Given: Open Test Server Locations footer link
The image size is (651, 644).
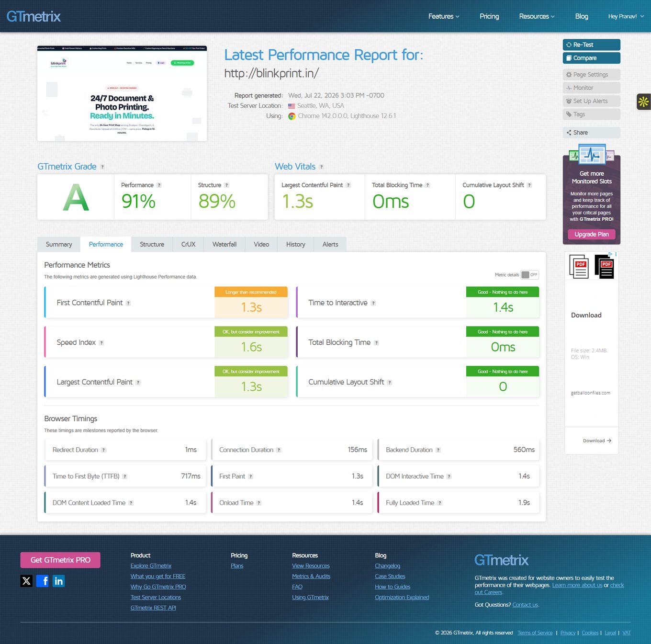Looking at the screenshot, I should 156,598.
